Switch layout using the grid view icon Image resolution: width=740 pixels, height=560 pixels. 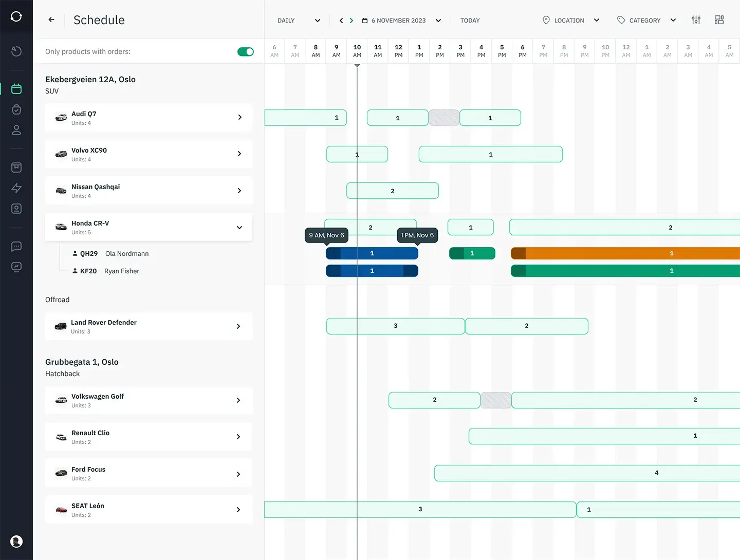click(x=719, y=20)
